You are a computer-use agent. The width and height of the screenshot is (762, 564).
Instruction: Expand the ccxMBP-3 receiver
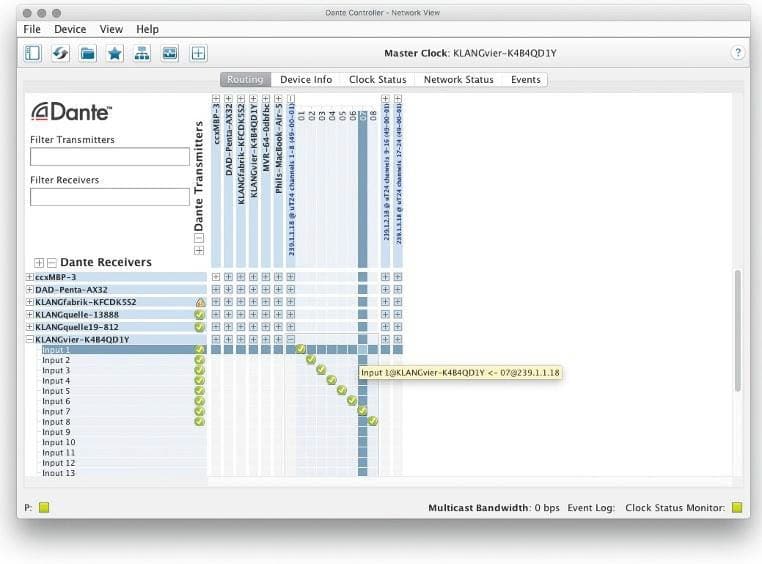29,276
